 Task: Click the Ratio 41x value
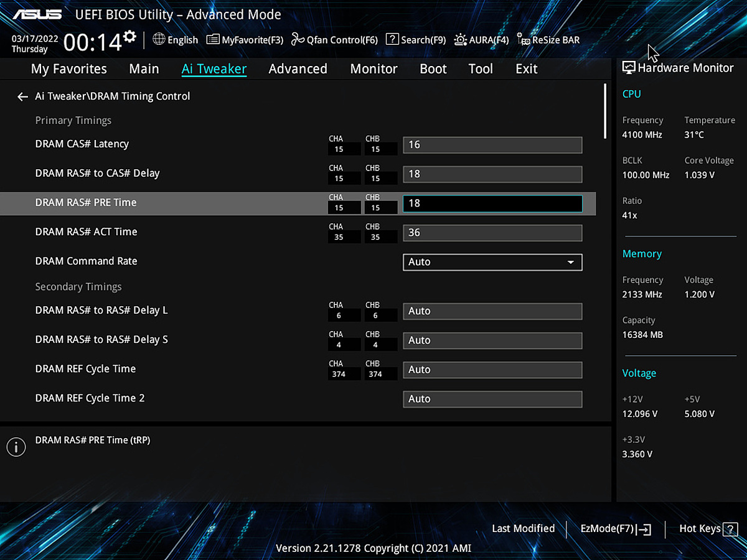coord(629,215)
